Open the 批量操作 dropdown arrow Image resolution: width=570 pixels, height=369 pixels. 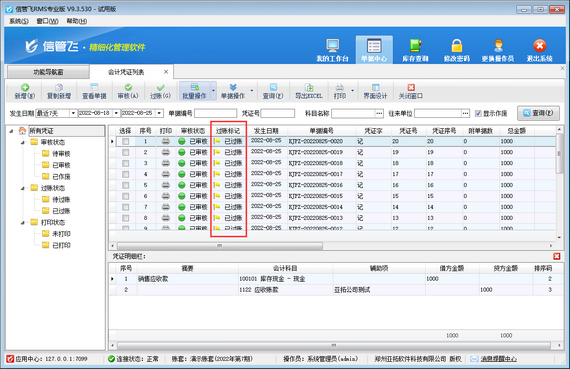pos(213,91)
